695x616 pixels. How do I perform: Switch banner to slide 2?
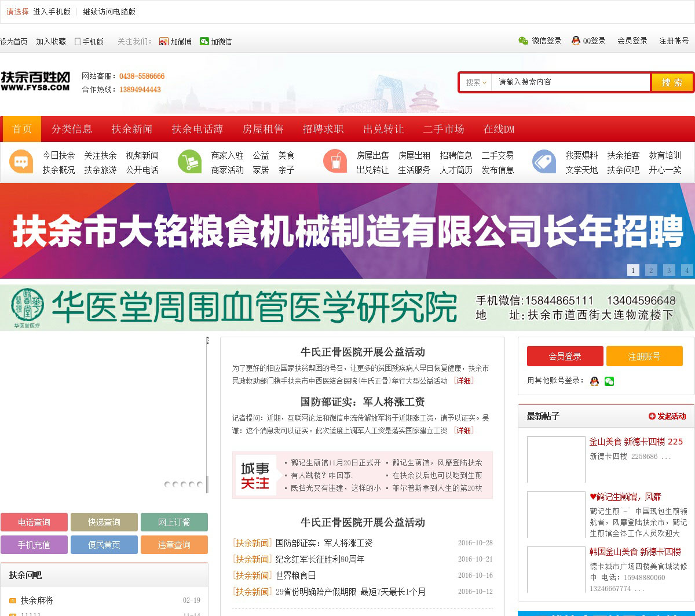point(651,270)
